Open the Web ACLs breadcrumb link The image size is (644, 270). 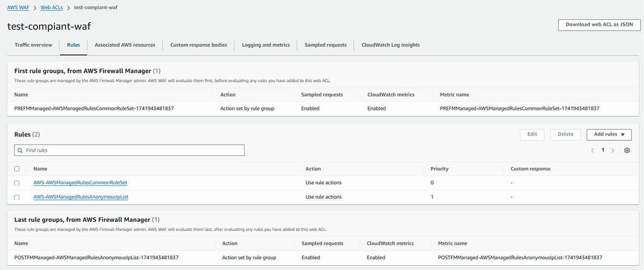tap(51, 8)
